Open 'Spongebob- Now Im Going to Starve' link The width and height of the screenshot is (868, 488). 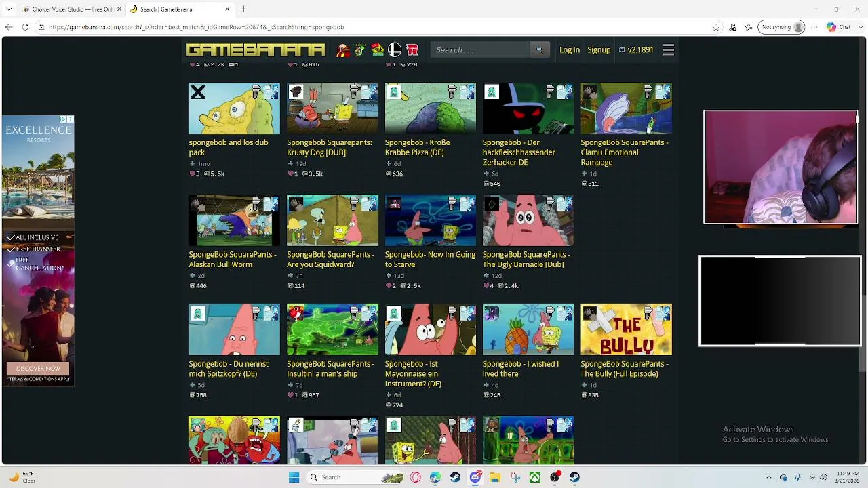[x=430, y=260]
